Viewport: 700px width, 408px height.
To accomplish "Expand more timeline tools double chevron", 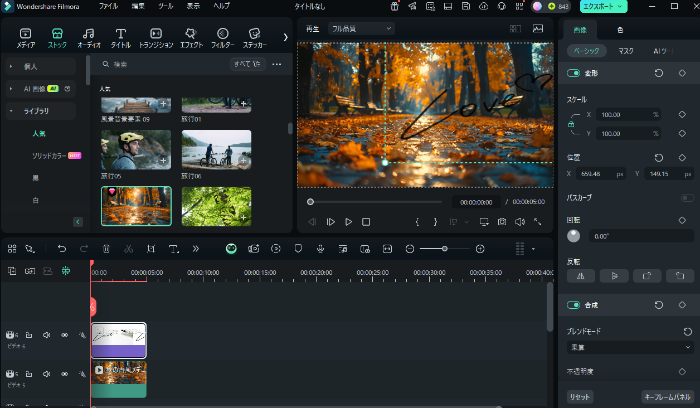I will coord(196,249).
